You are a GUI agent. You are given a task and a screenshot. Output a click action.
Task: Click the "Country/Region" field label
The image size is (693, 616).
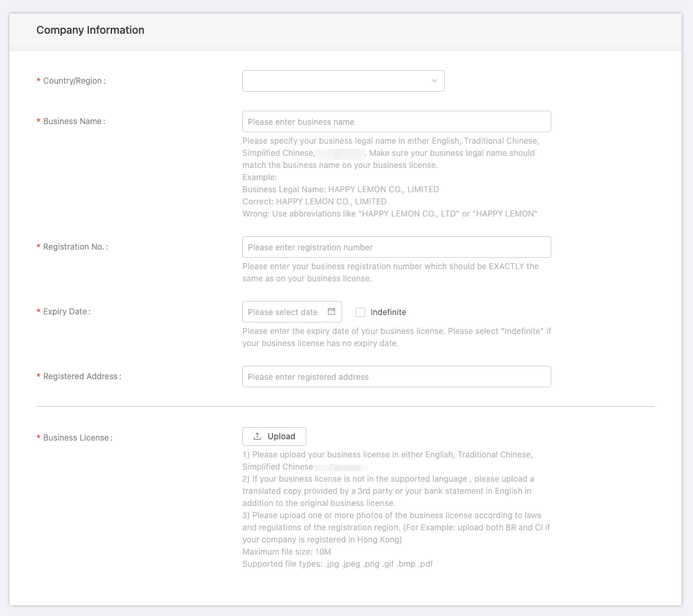click(x=73, y=81)
